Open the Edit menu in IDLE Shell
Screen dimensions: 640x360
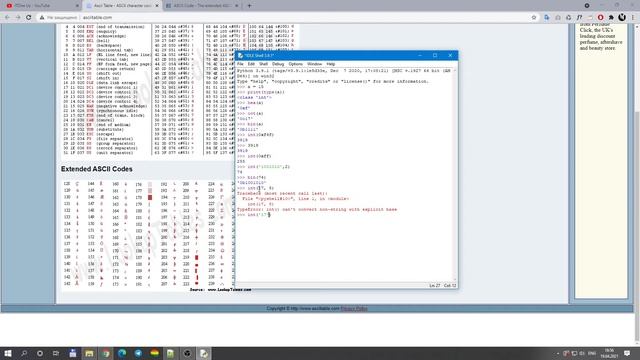(x=251, y=64)
